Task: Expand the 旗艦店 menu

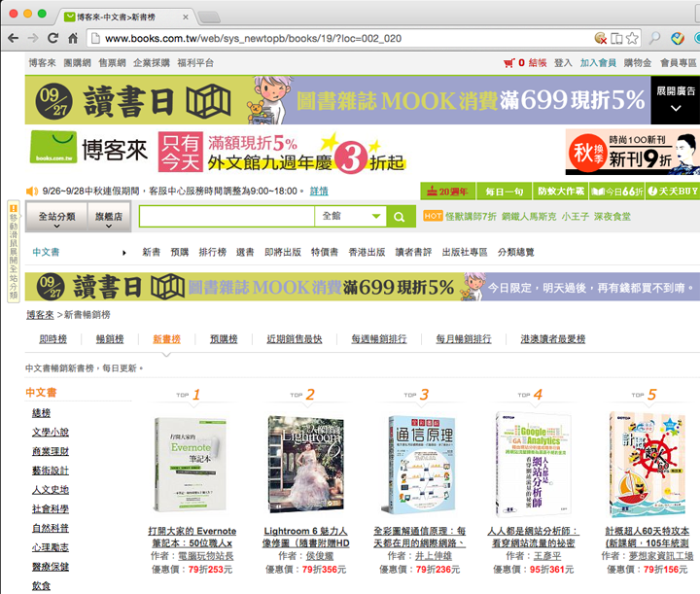Action: [x=109, y=217]
